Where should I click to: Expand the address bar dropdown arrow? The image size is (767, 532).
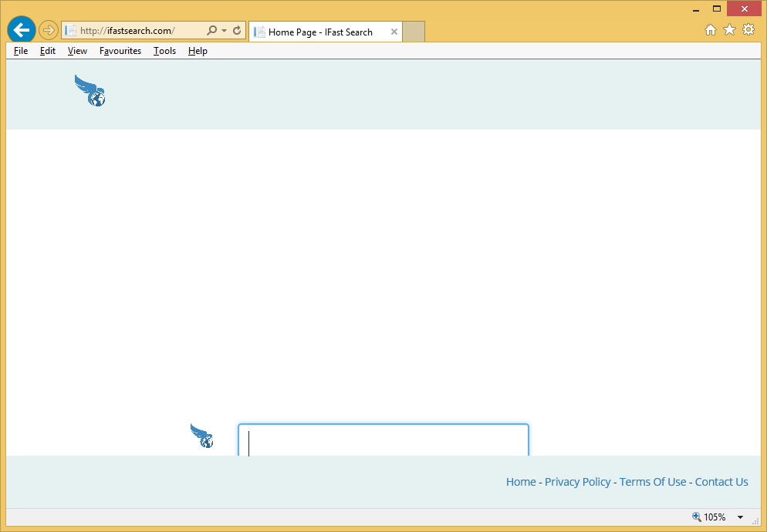click(224, 31)
